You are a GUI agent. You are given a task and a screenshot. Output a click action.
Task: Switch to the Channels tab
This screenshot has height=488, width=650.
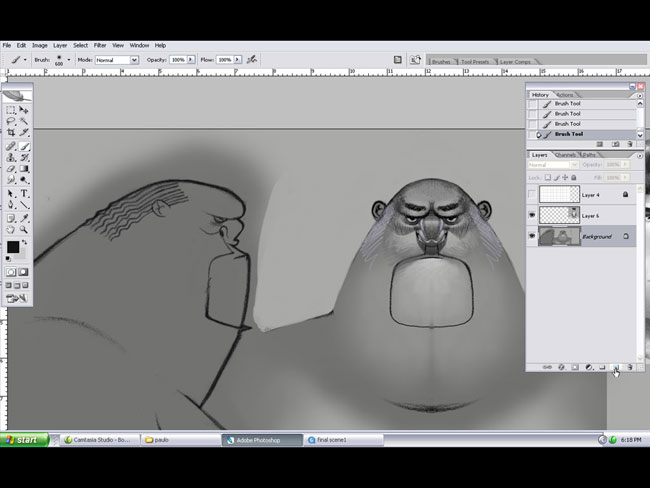tap(566, 155)
